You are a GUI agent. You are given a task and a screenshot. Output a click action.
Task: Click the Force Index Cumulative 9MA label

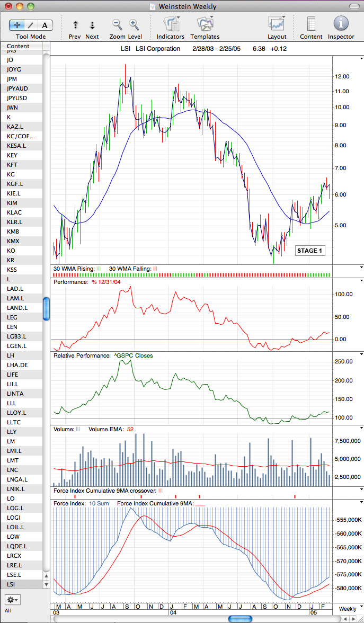point(161,503)
